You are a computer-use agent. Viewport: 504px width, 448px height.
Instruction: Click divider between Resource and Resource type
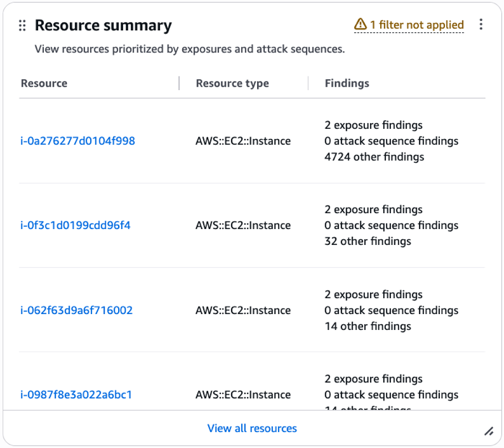pos(179,84)
